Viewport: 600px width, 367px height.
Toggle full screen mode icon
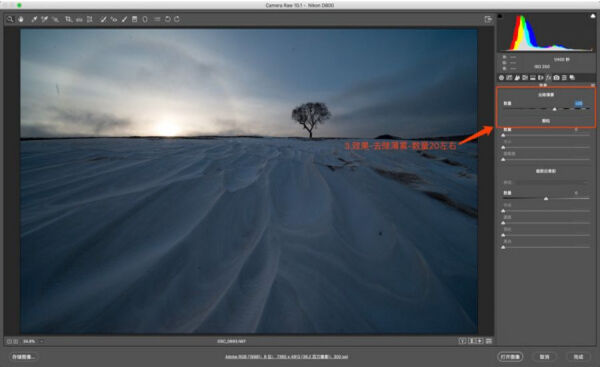pyautogui.click(x=488, y=19)
